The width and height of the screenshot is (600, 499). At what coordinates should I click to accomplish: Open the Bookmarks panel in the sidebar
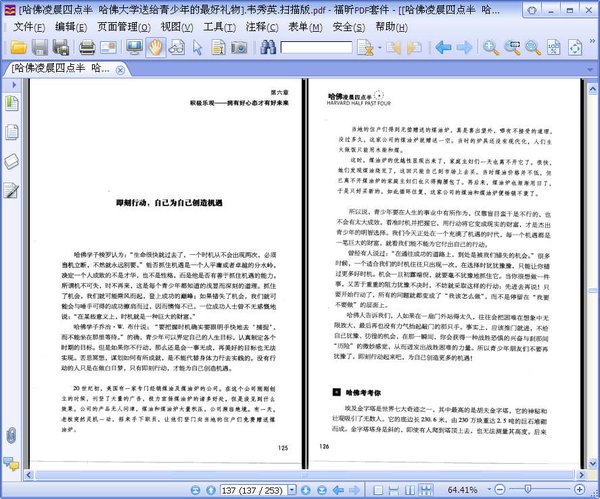11,103
